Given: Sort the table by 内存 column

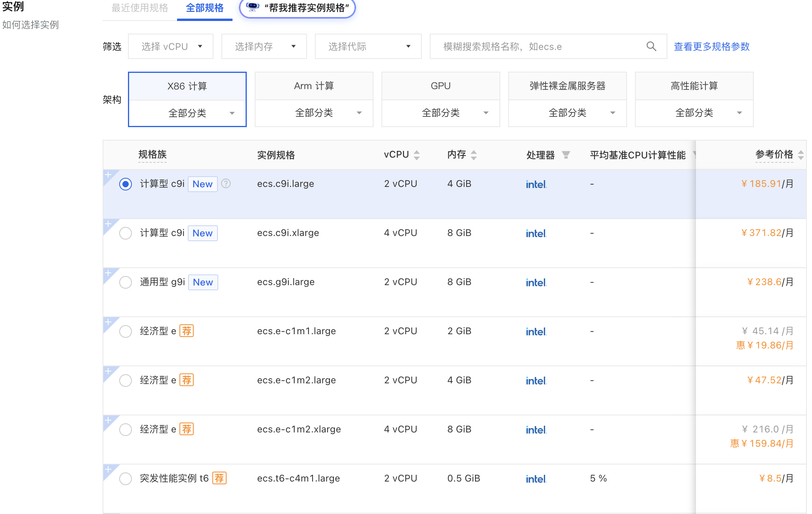Looking at the screenshot, I should 474,155.
